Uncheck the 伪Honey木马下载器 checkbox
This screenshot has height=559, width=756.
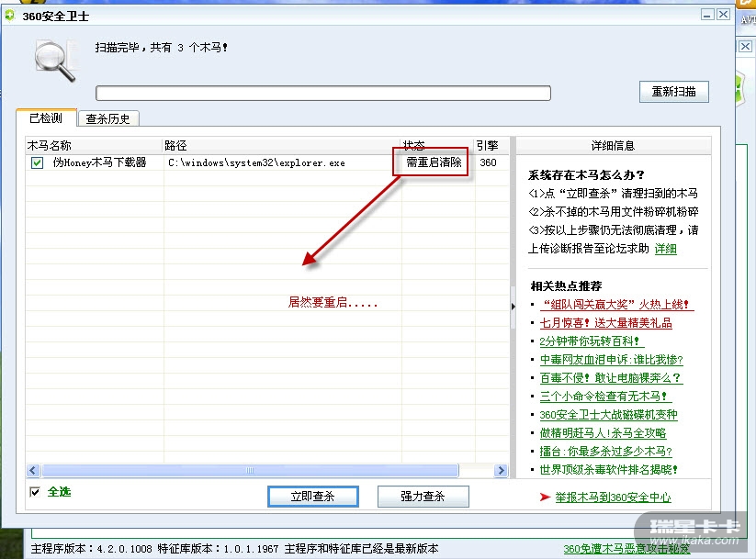(37, 162)
